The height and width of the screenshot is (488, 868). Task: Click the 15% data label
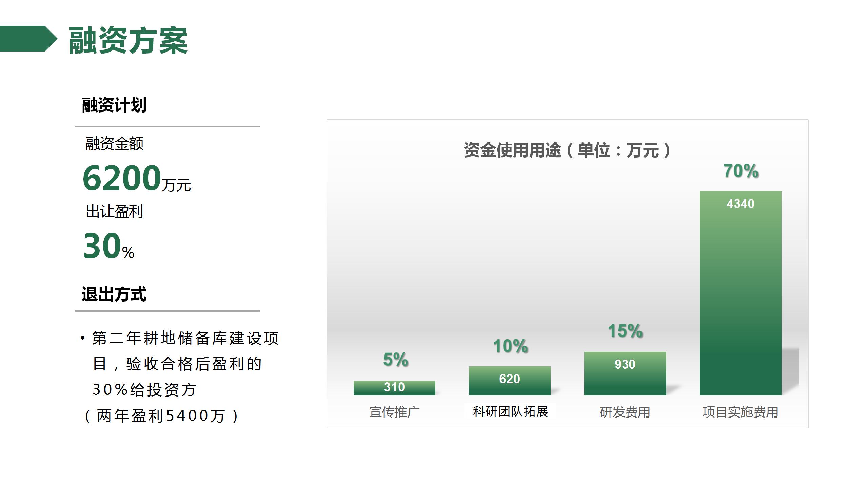[625, 331]
